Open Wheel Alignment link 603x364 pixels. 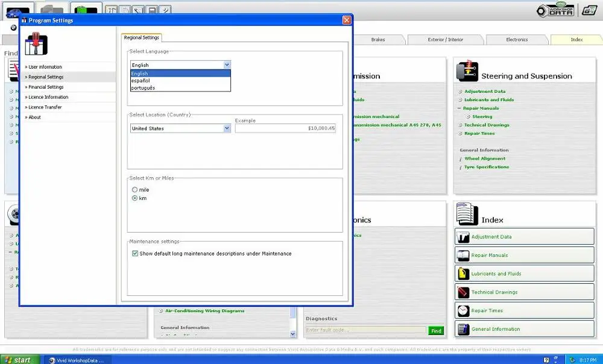click(x=485, y=158)
